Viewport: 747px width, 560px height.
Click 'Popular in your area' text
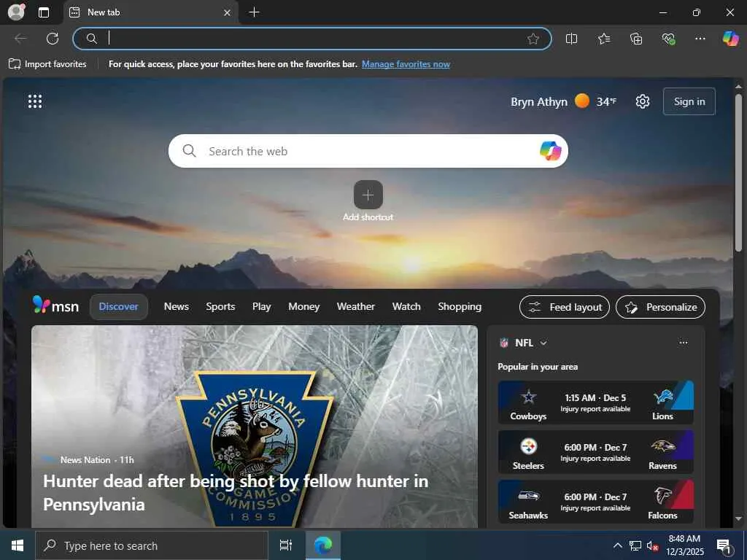[x=538, y=367]
